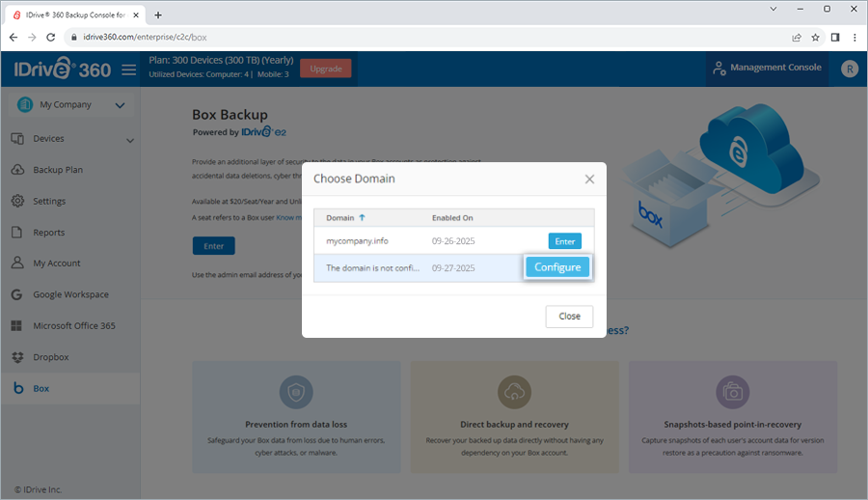Click the Box b logo icon
This screenshot has height=500, width=868.
(18, 388)
